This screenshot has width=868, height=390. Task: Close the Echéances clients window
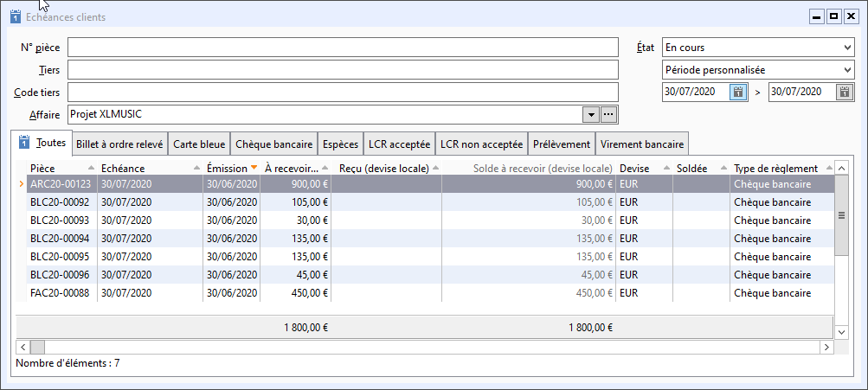[851, 17]
